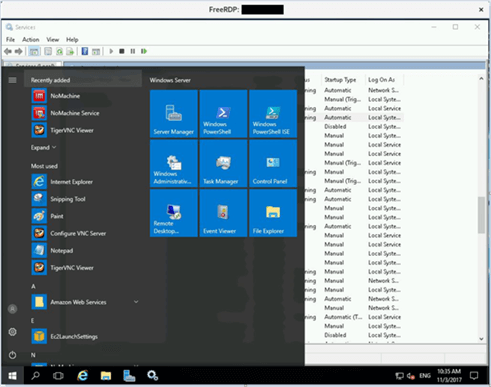The height and width of the screenshot is (387, 491).
Task: Open Server Manager from taskbar
Action: (x=129, y=376)
